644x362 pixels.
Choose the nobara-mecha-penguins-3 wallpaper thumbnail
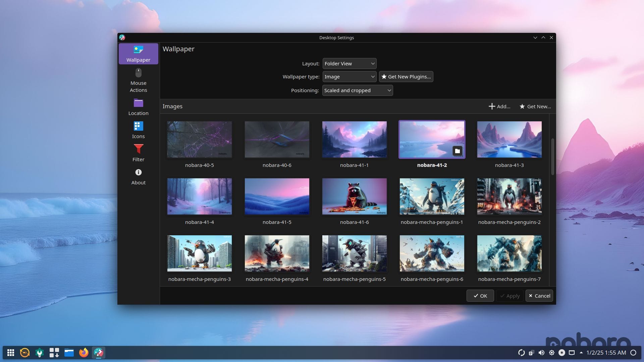(x=199, y=253)
